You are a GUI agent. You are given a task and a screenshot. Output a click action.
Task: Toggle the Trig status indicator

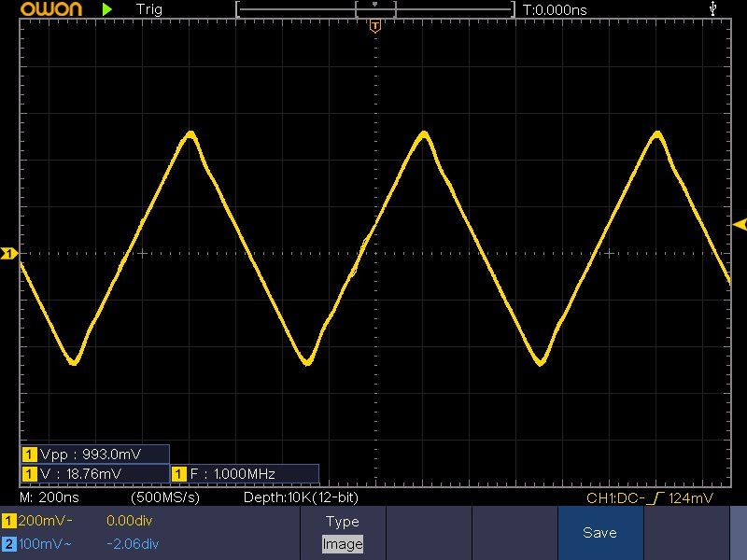point(148,9)
